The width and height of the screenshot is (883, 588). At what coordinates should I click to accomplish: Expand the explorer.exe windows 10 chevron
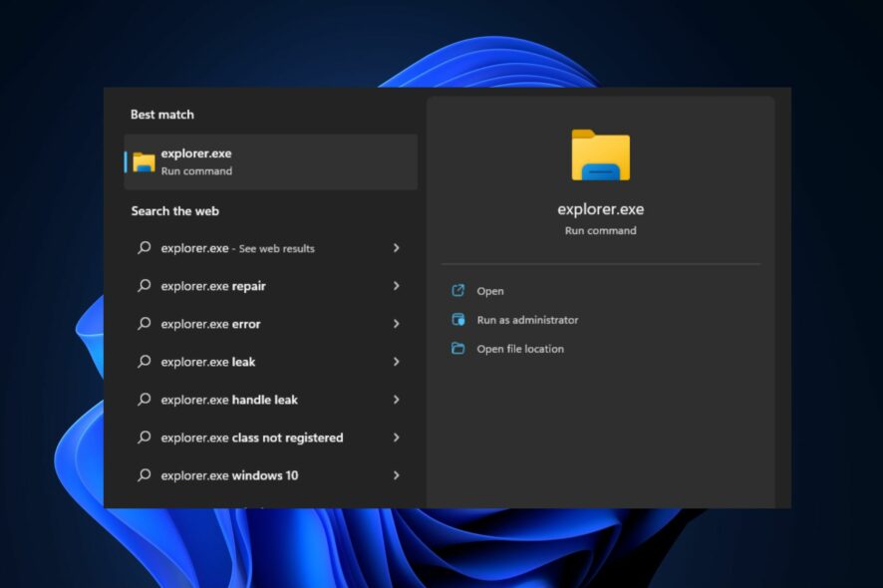(397, 475)
